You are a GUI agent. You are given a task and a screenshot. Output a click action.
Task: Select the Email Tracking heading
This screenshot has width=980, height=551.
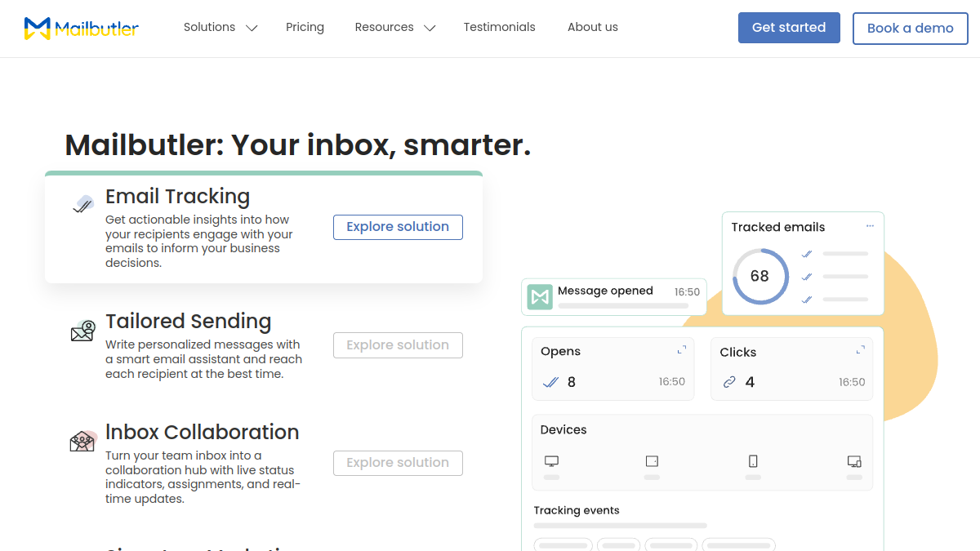(x=177, y=197)
